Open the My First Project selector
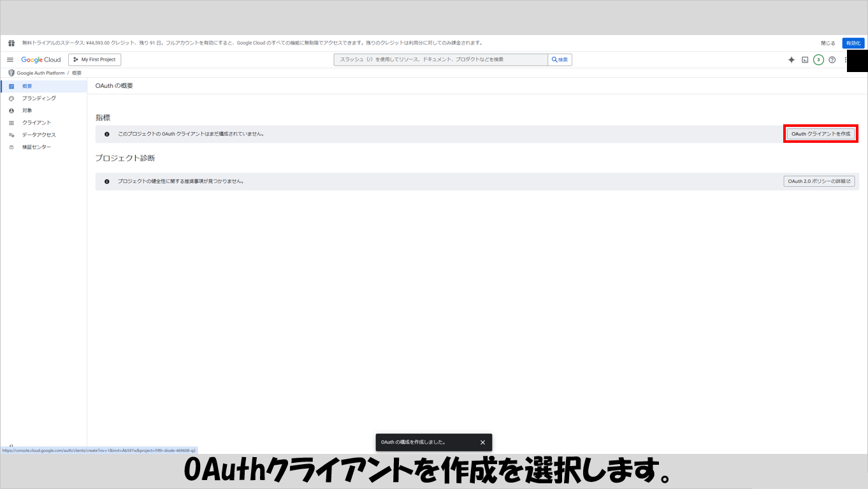868x489 pixels. click(x=94, y=60)
